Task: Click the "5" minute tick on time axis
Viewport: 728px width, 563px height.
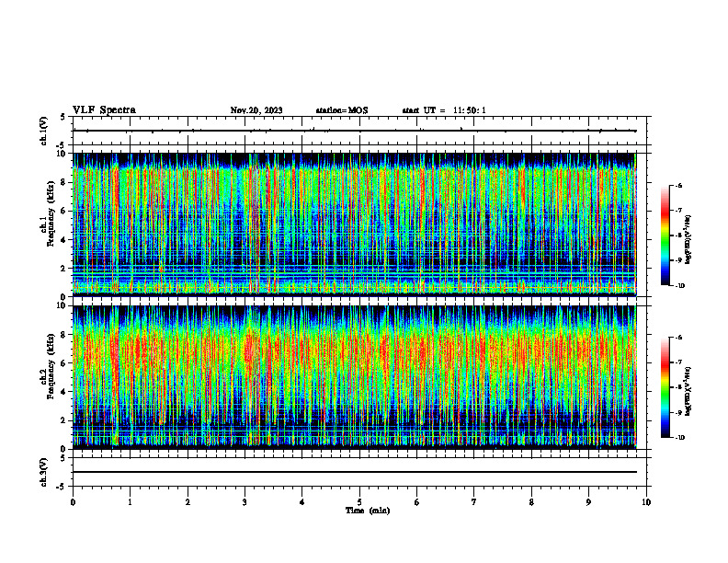Action: tap(359, 502)
